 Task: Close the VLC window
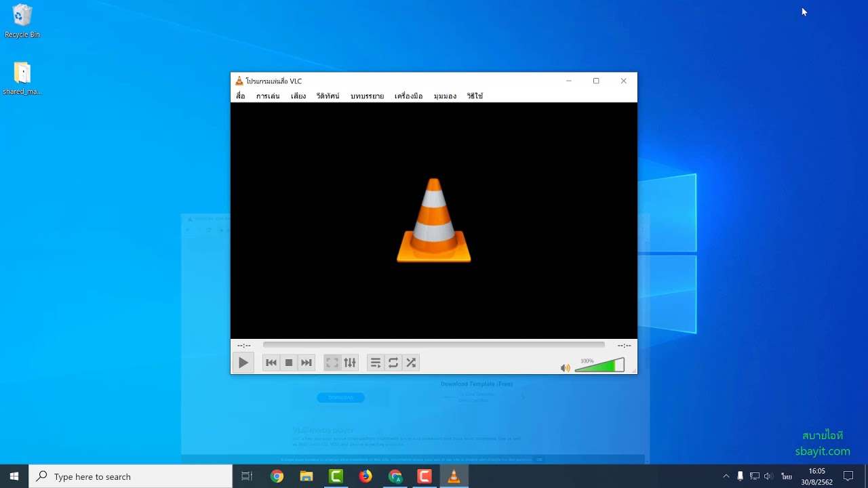pos(623,81)
